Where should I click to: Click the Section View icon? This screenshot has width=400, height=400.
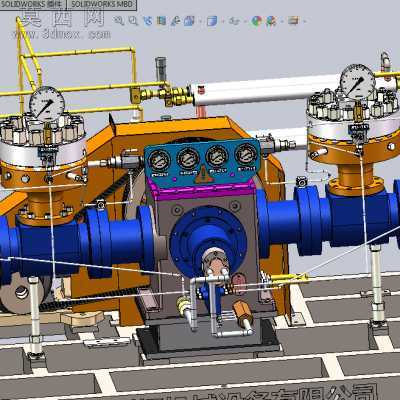[161, 21]
